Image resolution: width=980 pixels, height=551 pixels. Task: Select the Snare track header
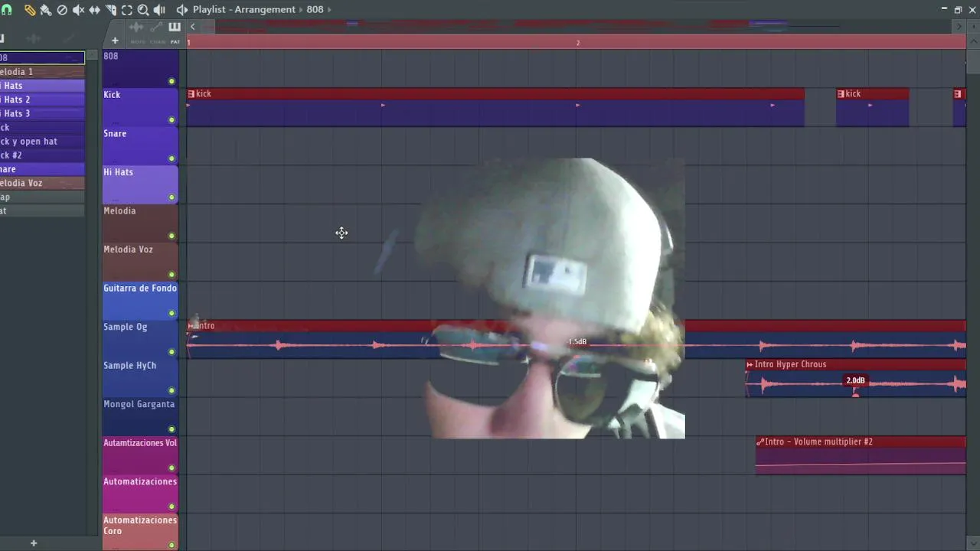click(140, 145)
